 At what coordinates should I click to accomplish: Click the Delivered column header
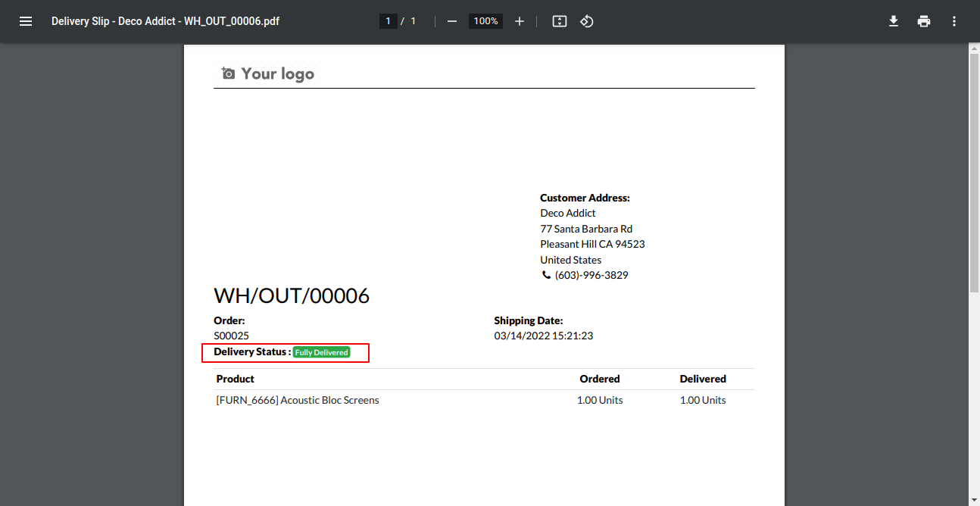pyautogui.click(x=703, y=379)
